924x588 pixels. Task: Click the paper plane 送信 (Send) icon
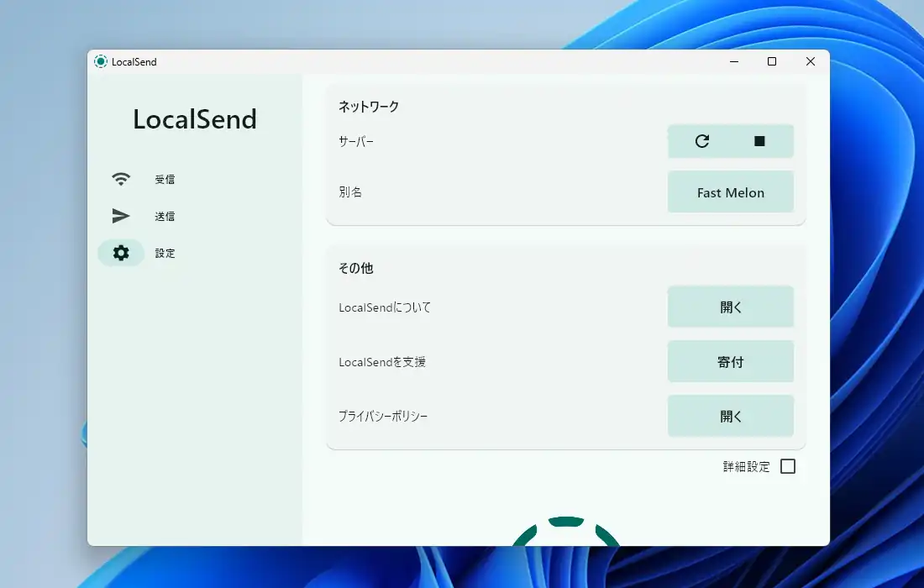click(x=121, y=216)
